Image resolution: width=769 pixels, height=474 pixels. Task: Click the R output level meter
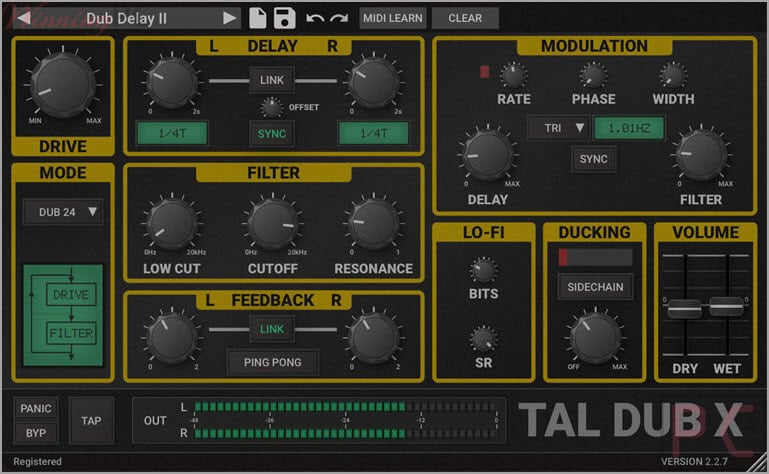tap(345, 433)
